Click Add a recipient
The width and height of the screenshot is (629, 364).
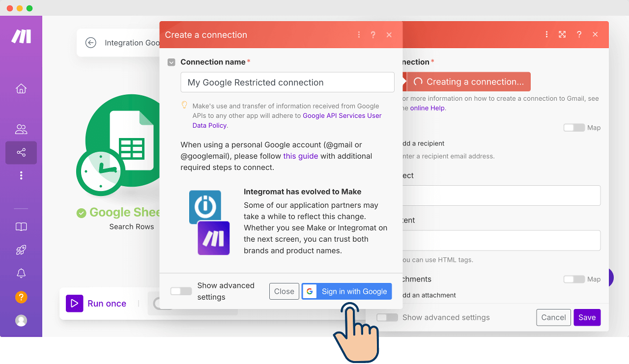click(423, 143)
